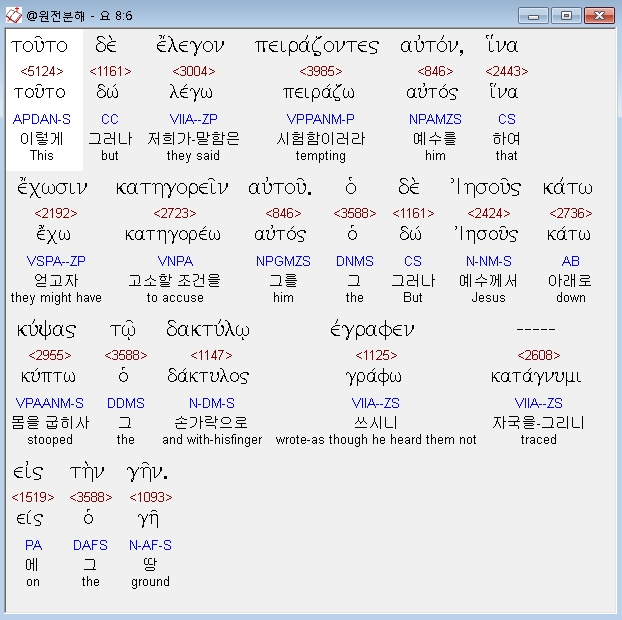Click the gloss 'they might have'
This screenshot has width=622, height=620.
click(x=56, y=298)
